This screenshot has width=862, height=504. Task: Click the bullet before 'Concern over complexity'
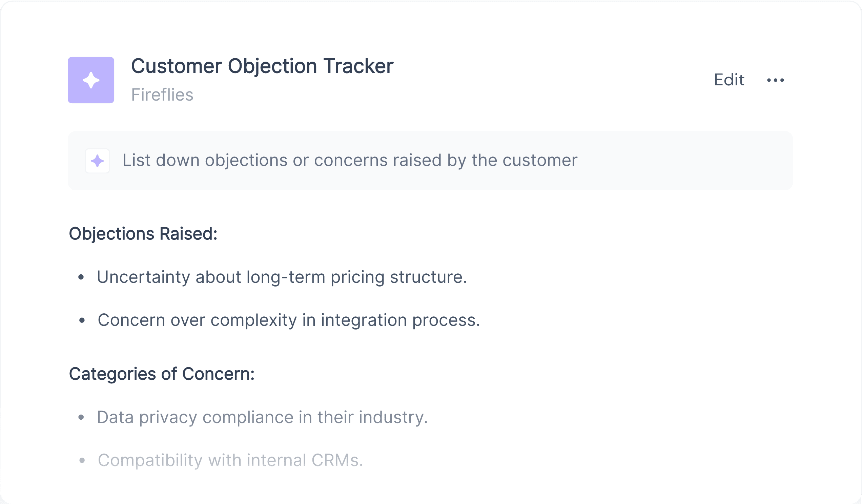82,320
